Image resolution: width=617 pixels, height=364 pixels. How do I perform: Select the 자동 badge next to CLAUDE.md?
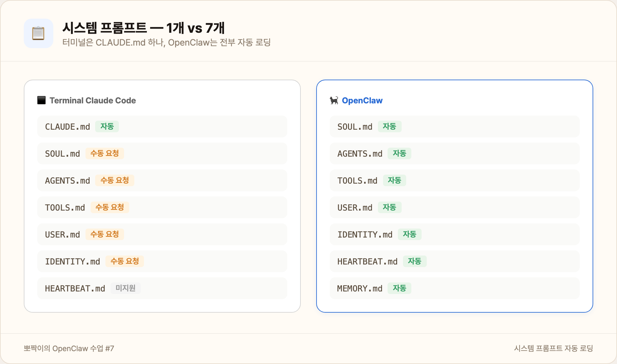[107, 126]
